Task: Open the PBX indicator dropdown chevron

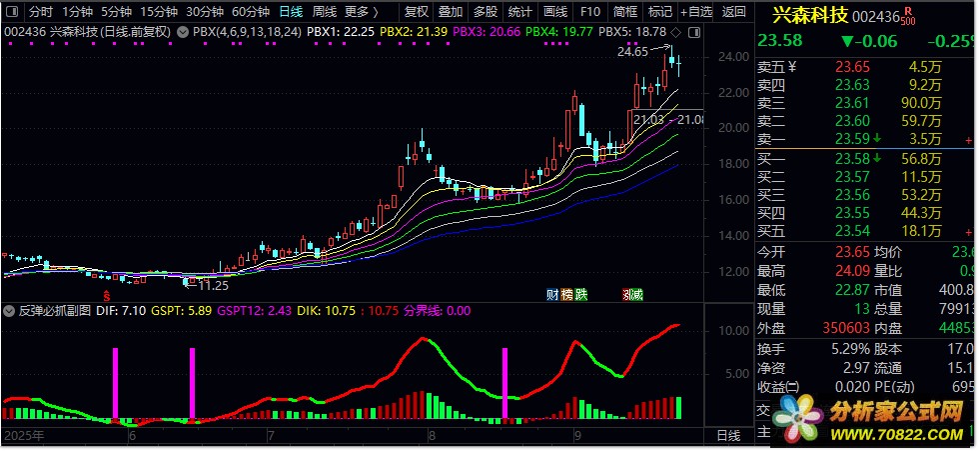Action: click(183, 31)
